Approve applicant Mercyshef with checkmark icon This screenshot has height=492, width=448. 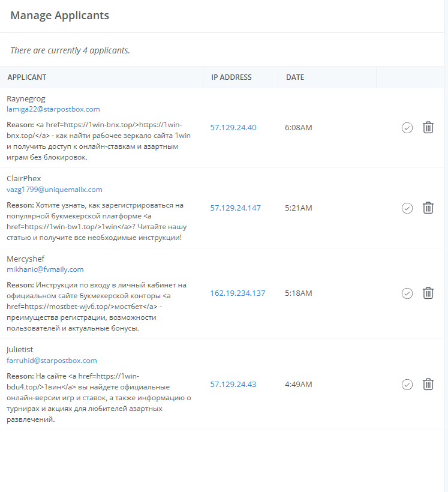407,293
